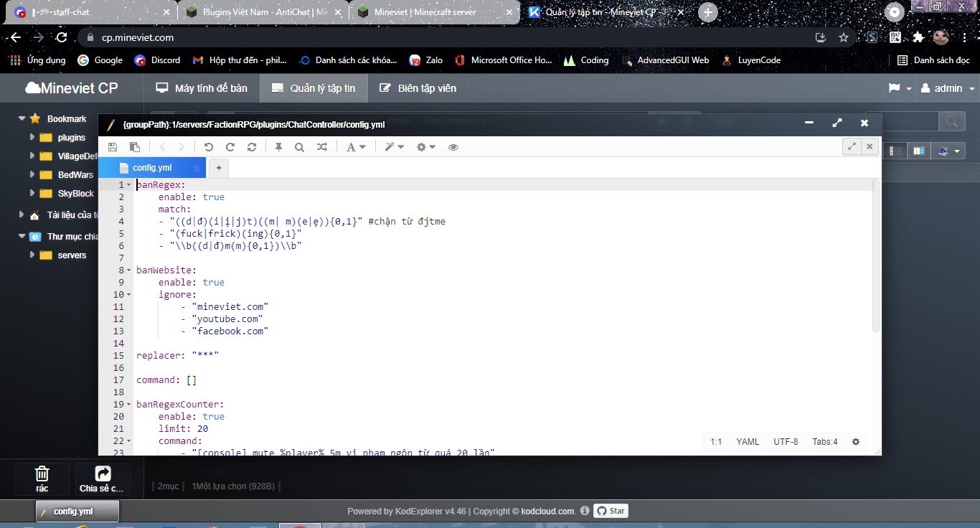Click the save-all icon next to save
Image resolution: width=980 pixels, height=528 pixels.
(x=135, y=147)
